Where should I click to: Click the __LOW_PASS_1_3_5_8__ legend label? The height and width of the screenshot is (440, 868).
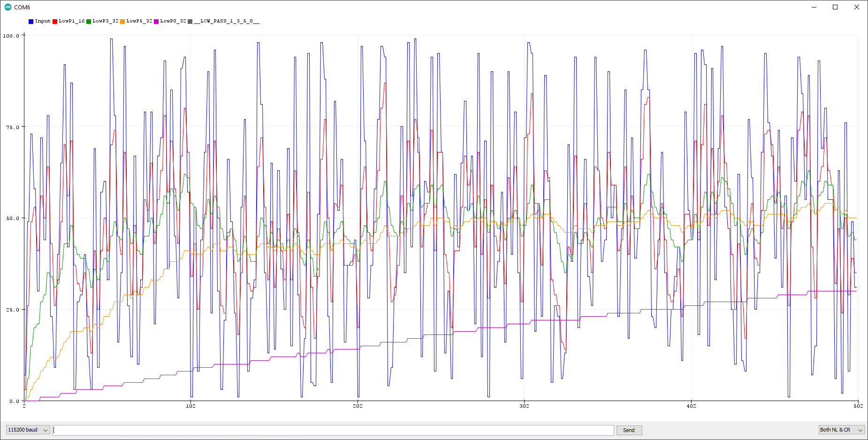coord(227,21)
